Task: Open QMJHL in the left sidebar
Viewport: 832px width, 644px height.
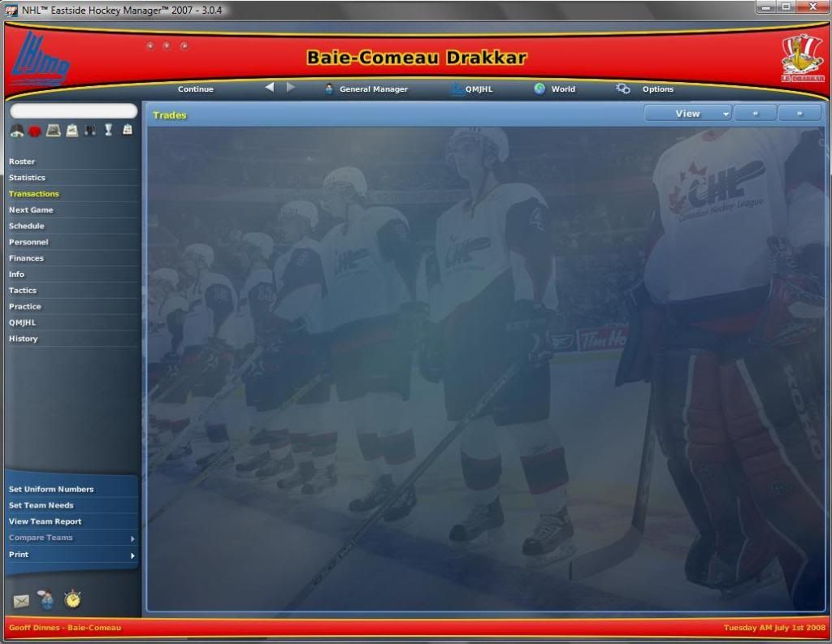Action: coord(22,322)
